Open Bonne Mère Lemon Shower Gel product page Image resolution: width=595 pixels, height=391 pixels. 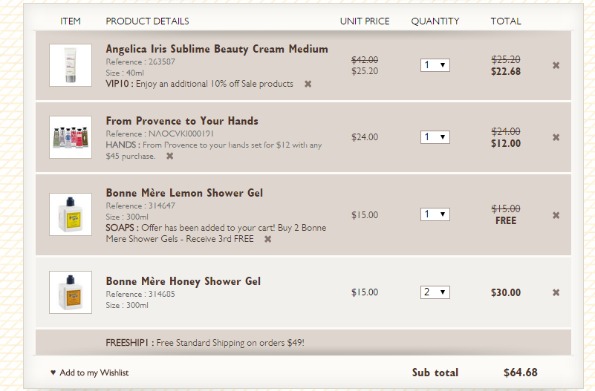tap(184, 193)
